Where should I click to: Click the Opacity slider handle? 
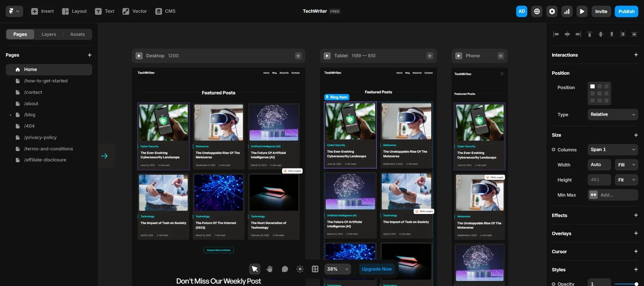pos(636,284)
